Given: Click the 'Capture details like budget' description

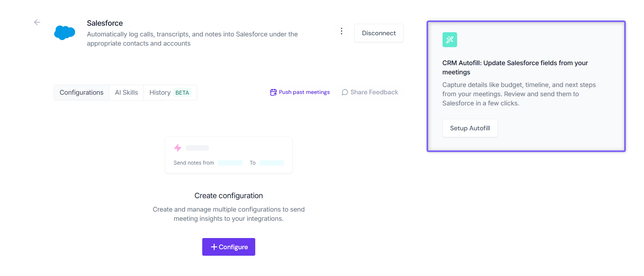Looking at the screenshot, I should click(x=519, y=94).
